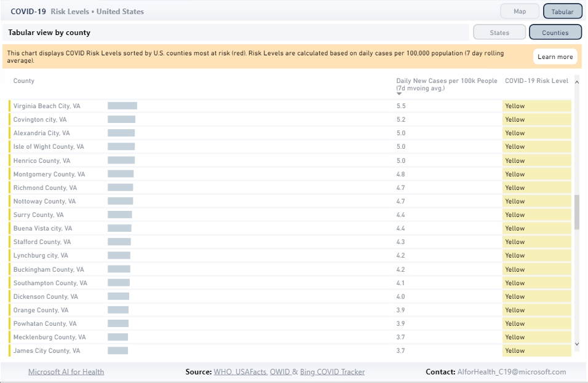Open the WHO source link
Viewport: 588px width, 383px height.
(221, 372)
